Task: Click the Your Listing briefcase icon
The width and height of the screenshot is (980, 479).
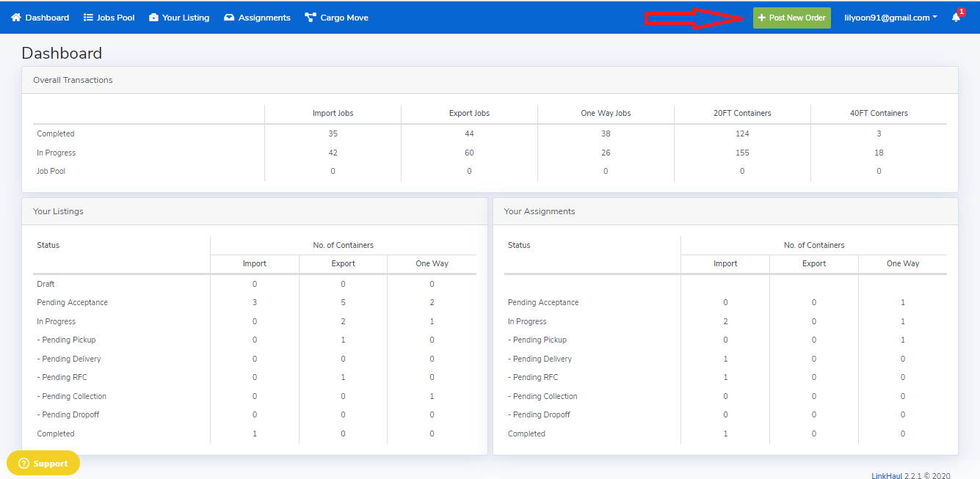Action: pyautogui.click(x=153, y=18)
